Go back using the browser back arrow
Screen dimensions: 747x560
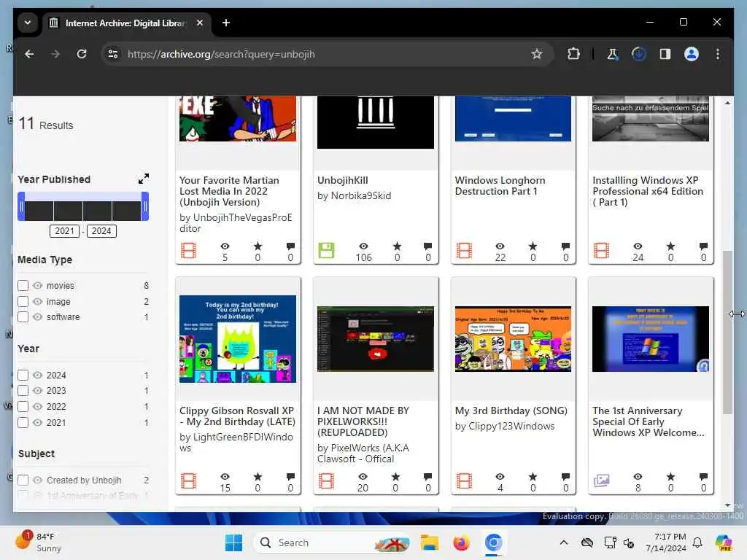(29, 54)
